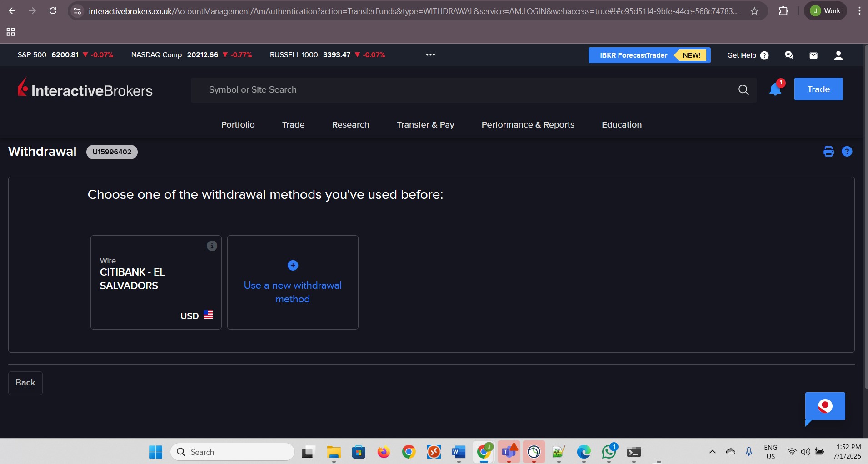This screenshot has height=464, width=868.
Task: Expand more market indices ellipsis
Action: 430,55
